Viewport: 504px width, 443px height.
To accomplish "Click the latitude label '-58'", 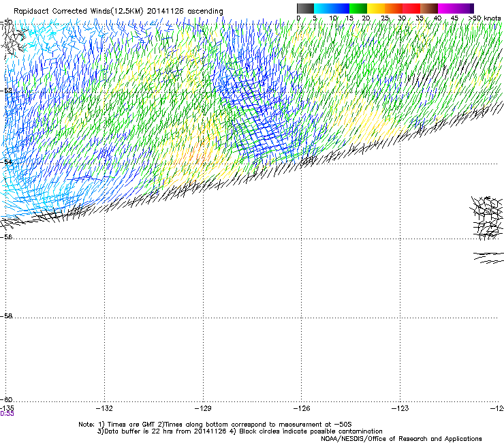I will (6, 316).
